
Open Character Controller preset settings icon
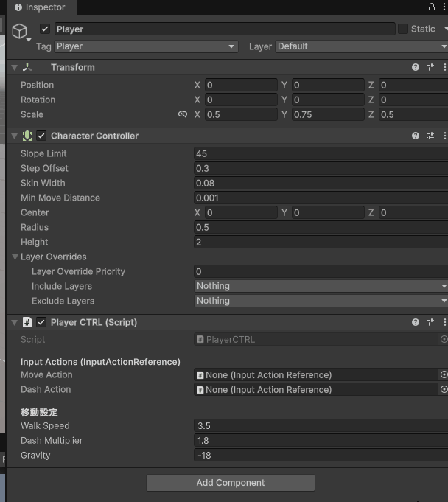pyautogui.click(x=430, y=136)
